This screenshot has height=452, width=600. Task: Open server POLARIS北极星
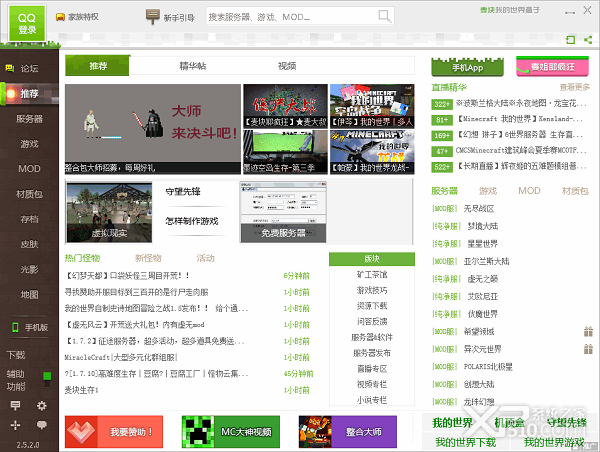(x=488, y=367)
